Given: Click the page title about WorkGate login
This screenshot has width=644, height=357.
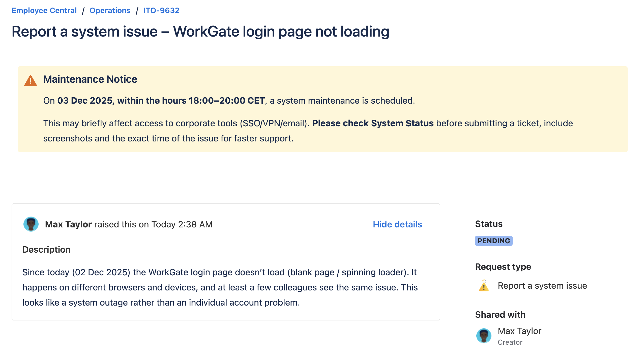Looking at the screenshot, I should point(200,32).
